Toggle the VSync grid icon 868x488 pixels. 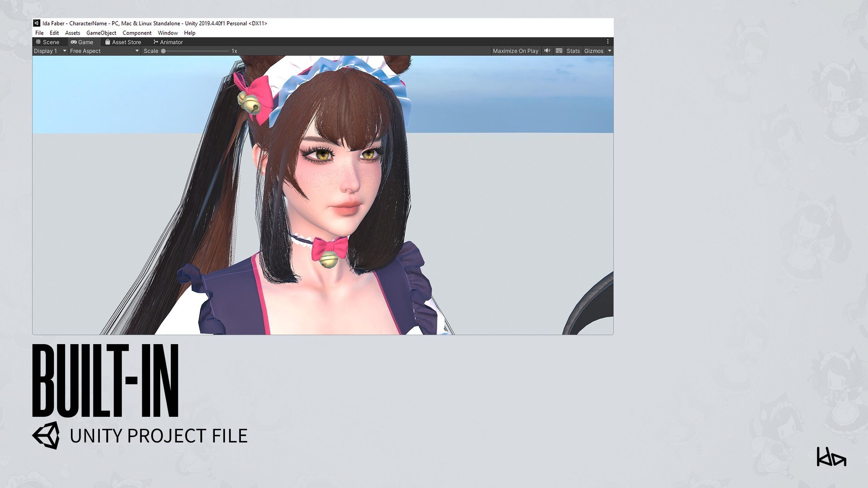pyautogui.click(x=559, y=51)
